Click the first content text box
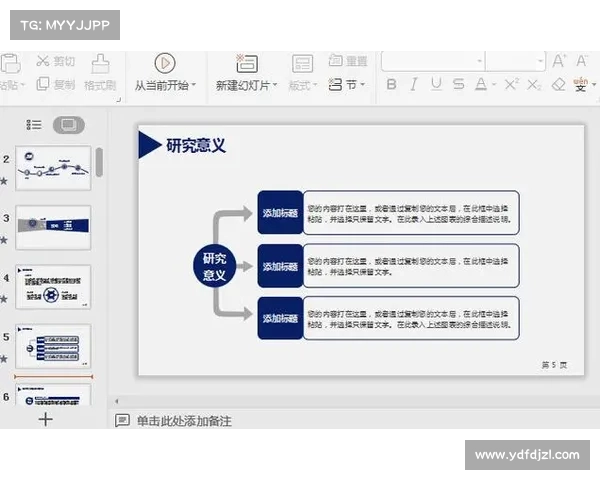Image resolution: width=600 pixels, height=480 pixels. coord(411,212)
